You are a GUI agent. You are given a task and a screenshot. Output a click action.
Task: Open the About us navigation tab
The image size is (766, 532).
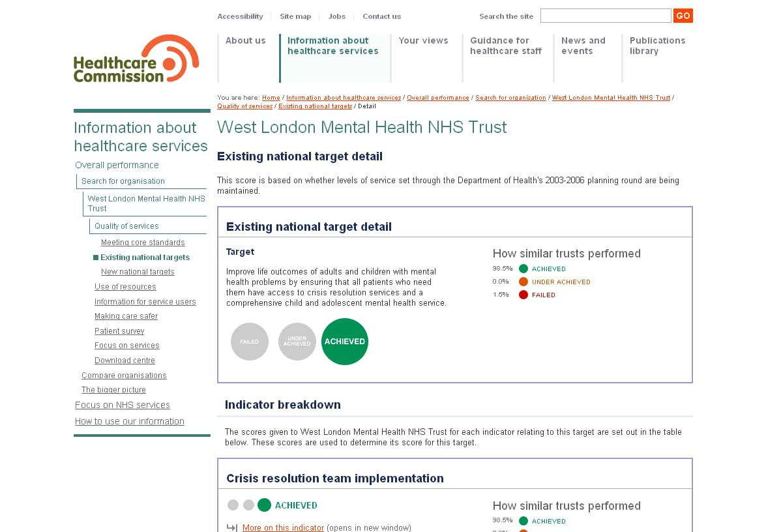point(246,40)
